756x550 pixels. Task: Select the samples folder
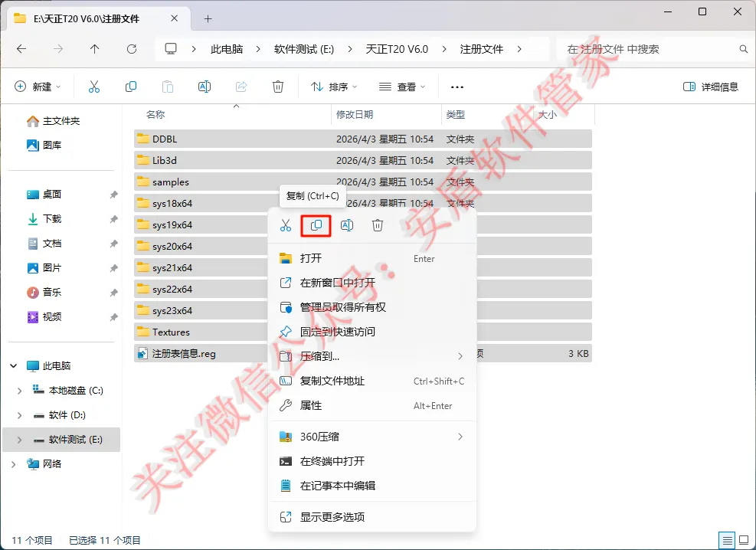tap(363, 182)
